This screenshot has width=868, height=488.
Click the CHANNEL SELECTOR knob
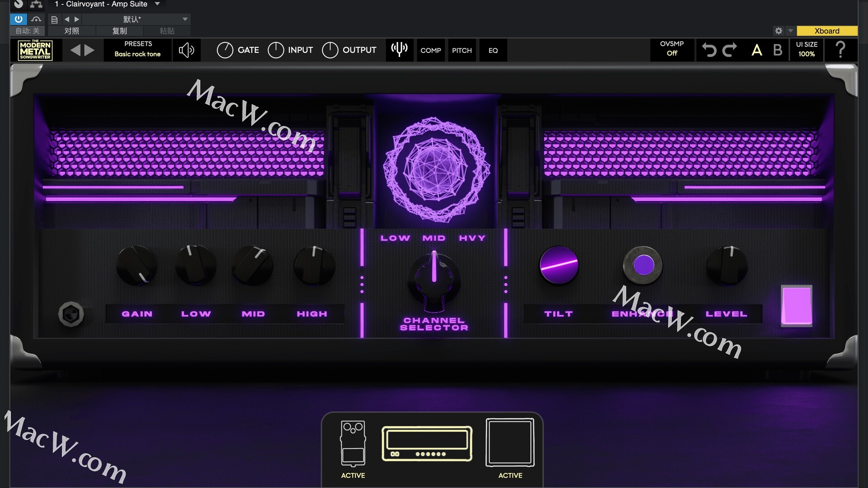click(434, 280)
